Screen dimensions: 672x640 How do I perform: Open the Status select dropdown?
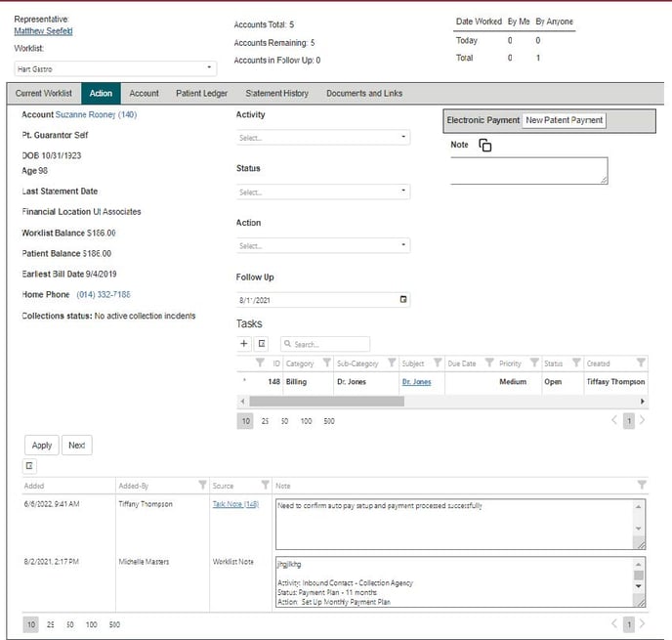[x=322, y=192]
